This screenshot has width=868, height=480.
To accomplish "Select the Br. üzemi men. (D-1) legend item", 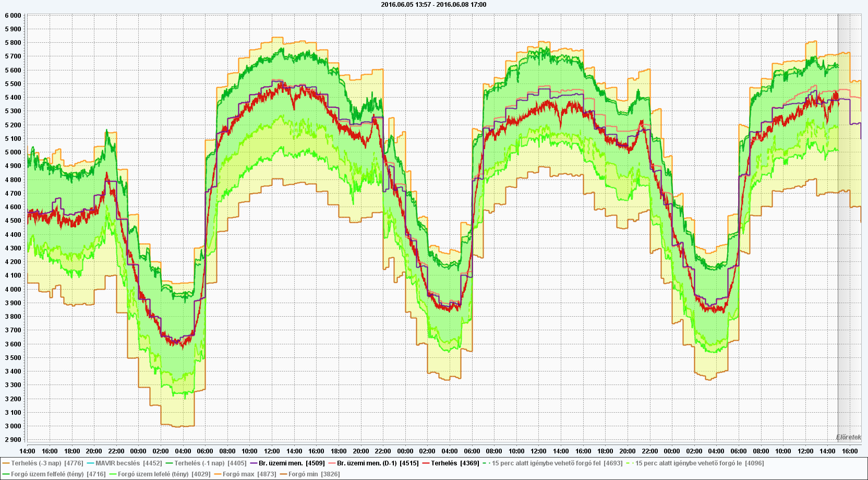I will [x=373, y=463].
